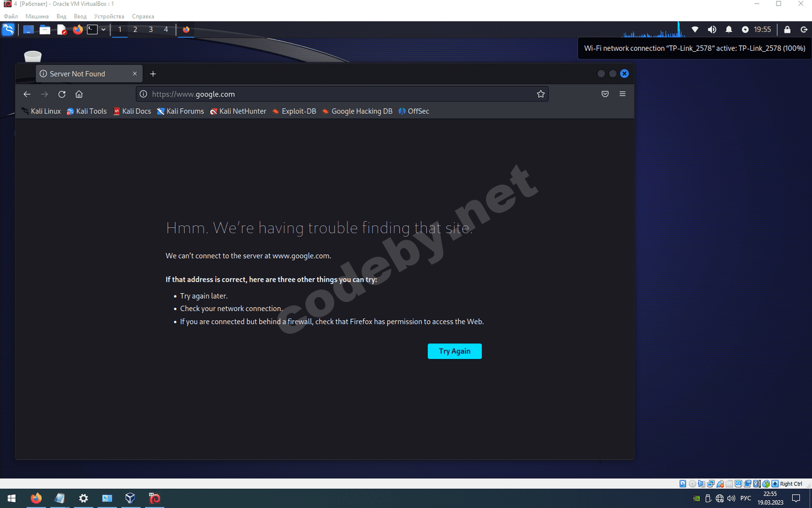Screen dimensions: 812x508
Task: Open the Wi-Fi network indicator in Kali panel
Action: (x=695, y=29)
